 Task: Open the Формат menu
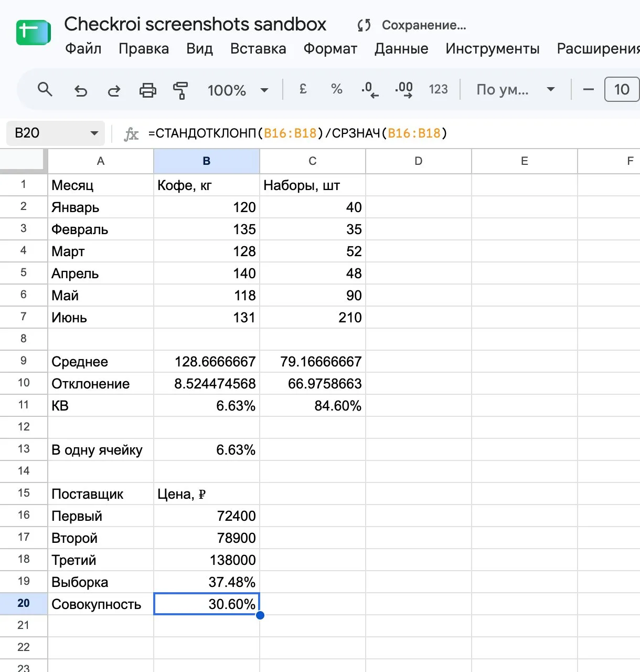click(330, 49)
